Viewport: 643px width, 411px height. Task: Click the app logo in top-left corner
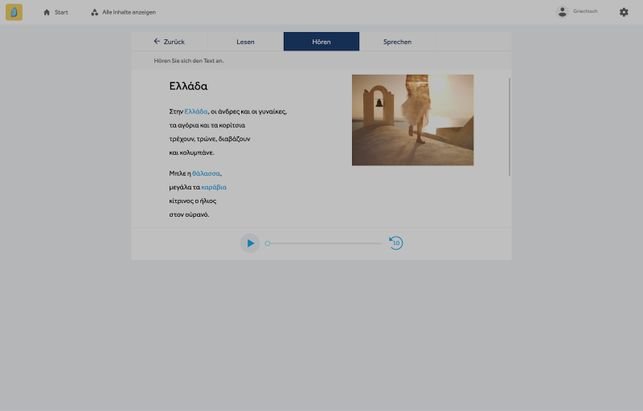pos(14,12)
